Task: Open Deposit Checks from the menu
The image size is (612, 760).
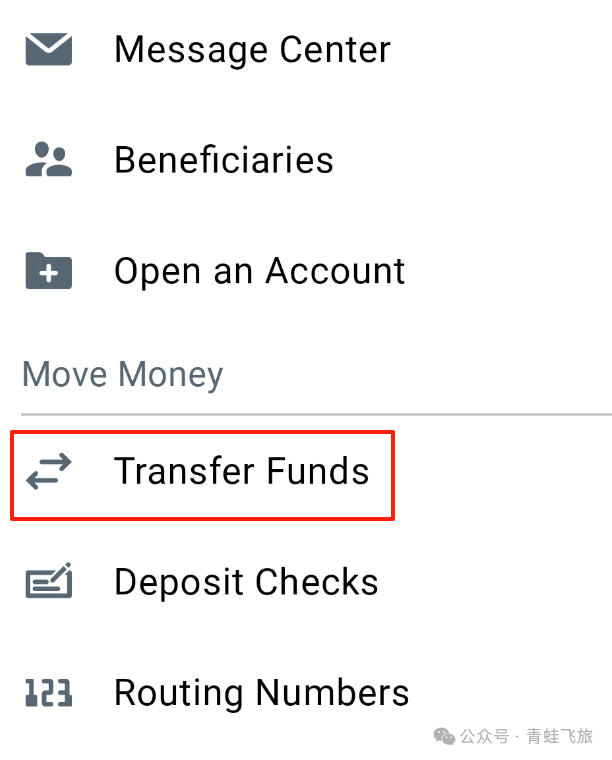Action: pyautogui.click(x=246, y=582)
